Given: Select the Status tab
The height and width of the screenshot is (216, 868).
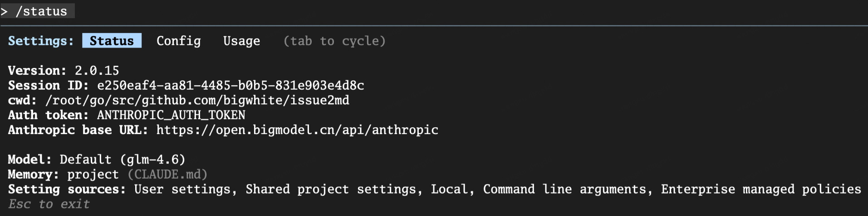Looking at the screenshot, I should (112, 41).
